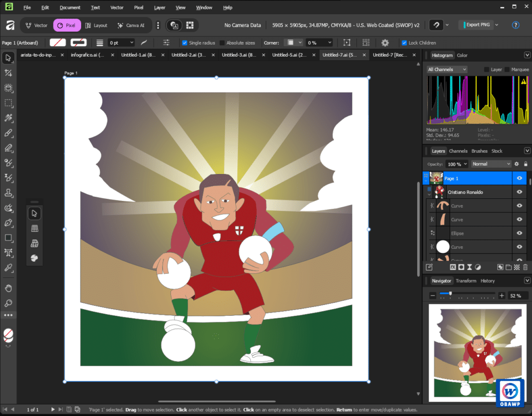This screenshot has height=416, width=532.
Task: Open the stroke width 0 pt dropdown
Action: 132,43
